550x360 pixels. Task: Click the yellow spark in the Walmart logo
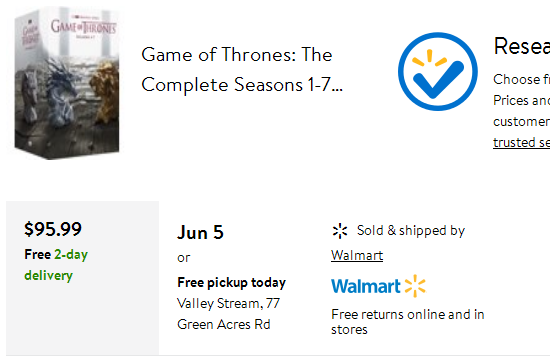tap(415, 286)
